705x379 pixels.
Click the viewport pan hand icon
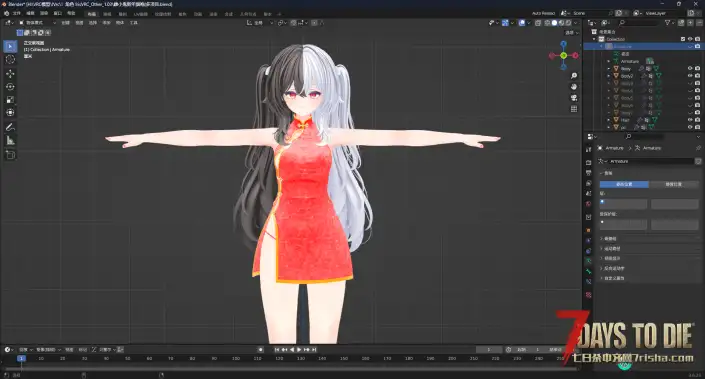click(574, 87)
